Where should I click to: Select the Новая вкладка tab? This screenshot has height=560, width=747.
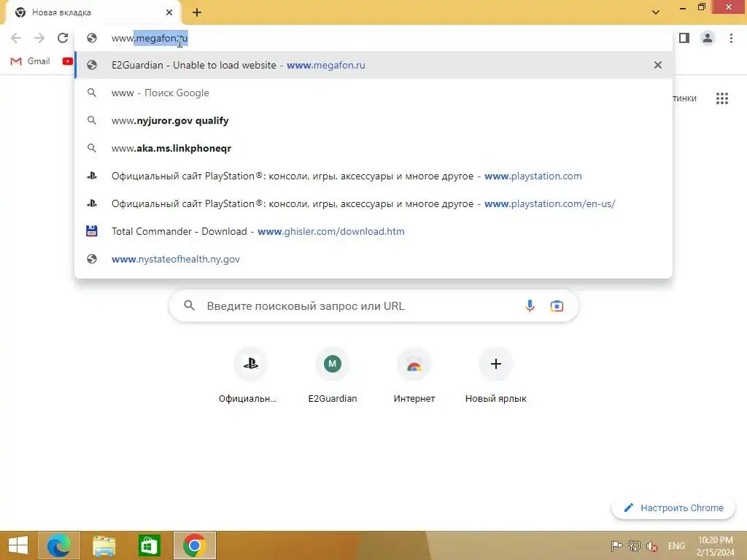click(93, 12)
